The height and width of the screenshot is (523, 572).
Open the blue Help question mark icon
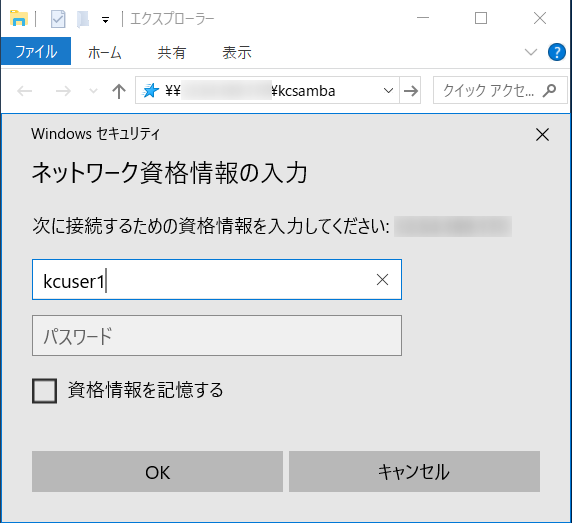pyautogui.click(x=557, y=52)
